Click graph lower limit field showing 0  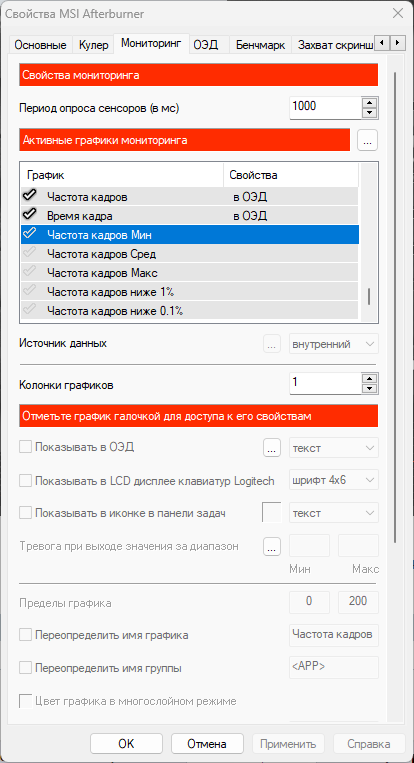[x=309, y=601]
